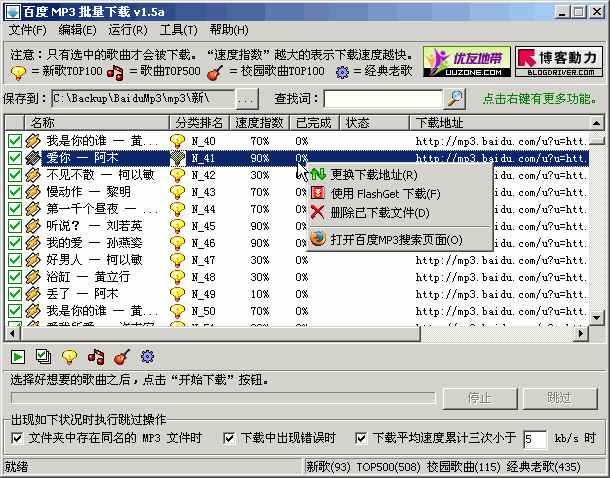Click list scroll down arrow
The image size is (610, 478).
coord(596,318)
